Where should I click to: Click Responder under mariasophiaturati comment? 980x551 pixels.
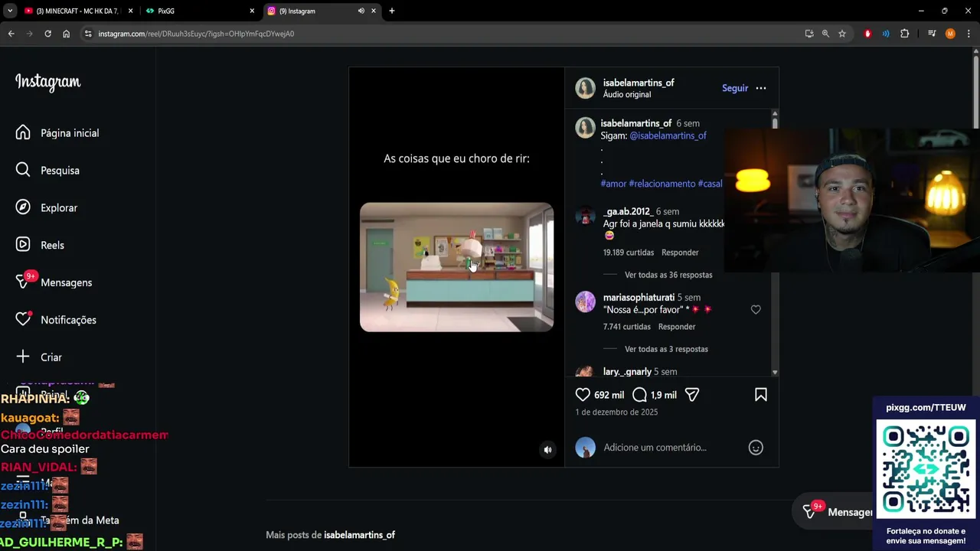click(677, 327)
